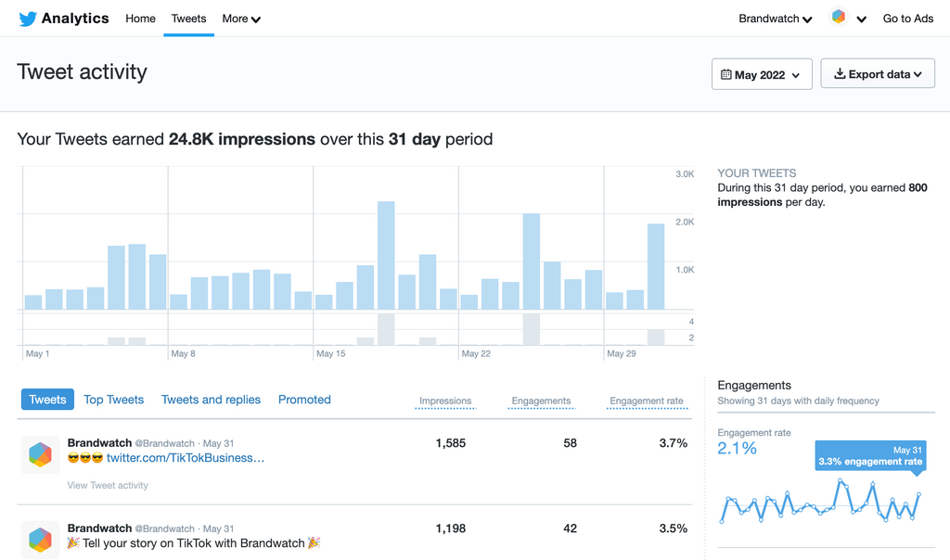The image size is (950, 560).
Task: Go to Home in the top navigation
Action: coord(140,18)
